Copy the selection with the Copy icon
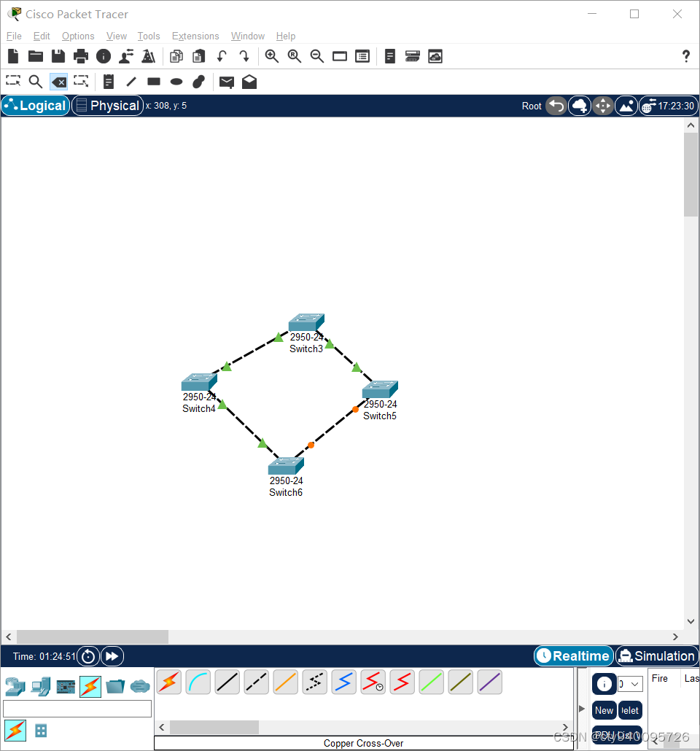The width and height of the screenshot is (700, 751). click(176, 57)
